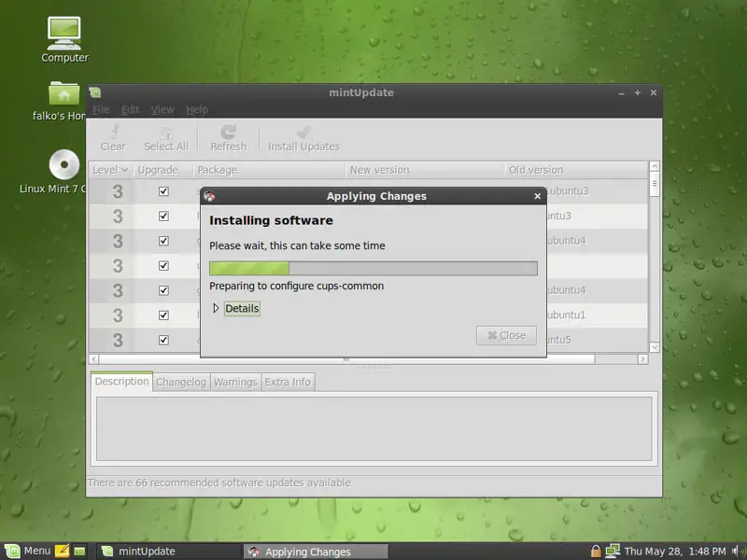747x560 pixels.
Task: Open falko's Home folder icon
Action: coord(63,94)
